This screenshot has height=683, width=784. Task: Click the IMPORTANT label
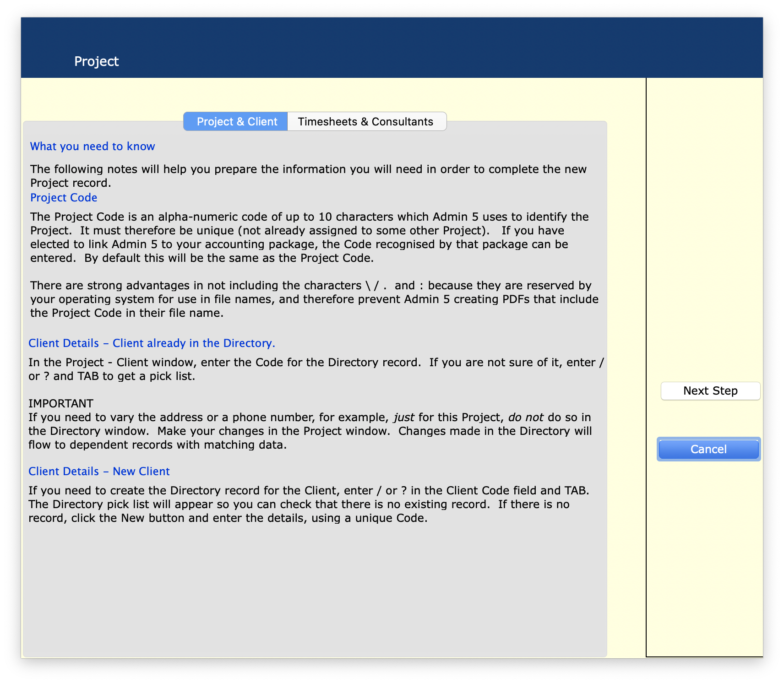[61, 403]
